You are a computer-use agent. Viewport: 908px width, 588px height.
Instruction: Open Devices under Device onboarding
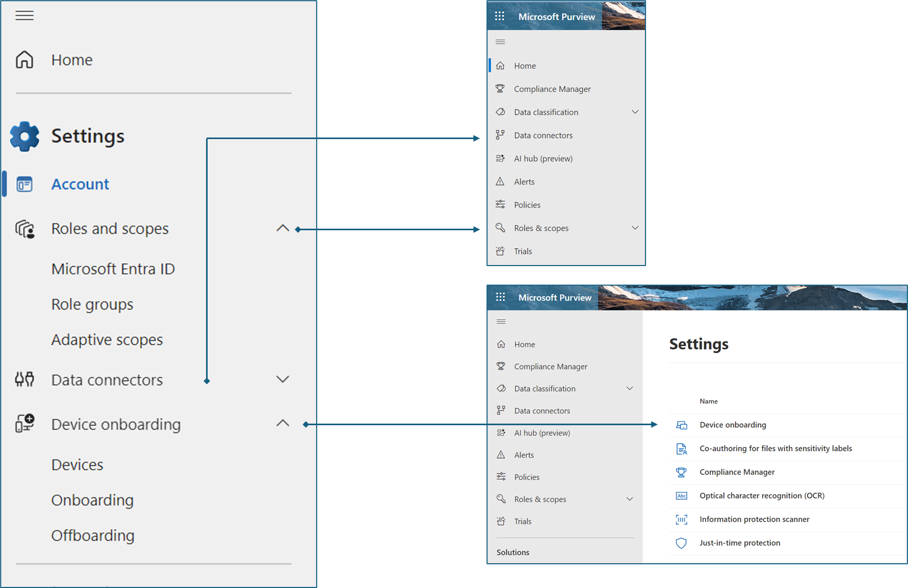(77, 465)
